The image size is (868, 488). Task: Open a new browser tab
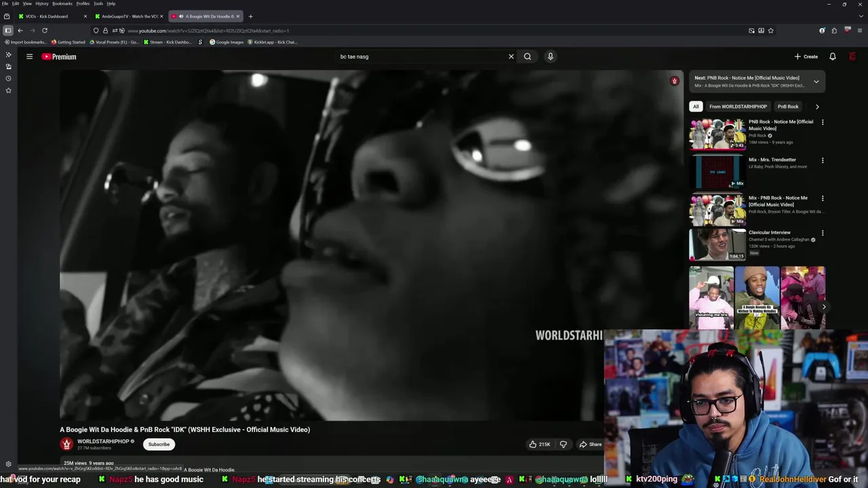click(x=250, y=16)
